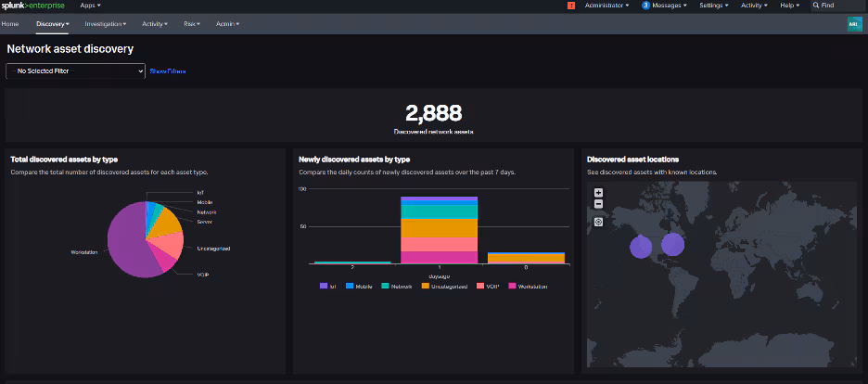Open the Settings menu in top bar
This screenshot has height=384, width=868.
713,6
